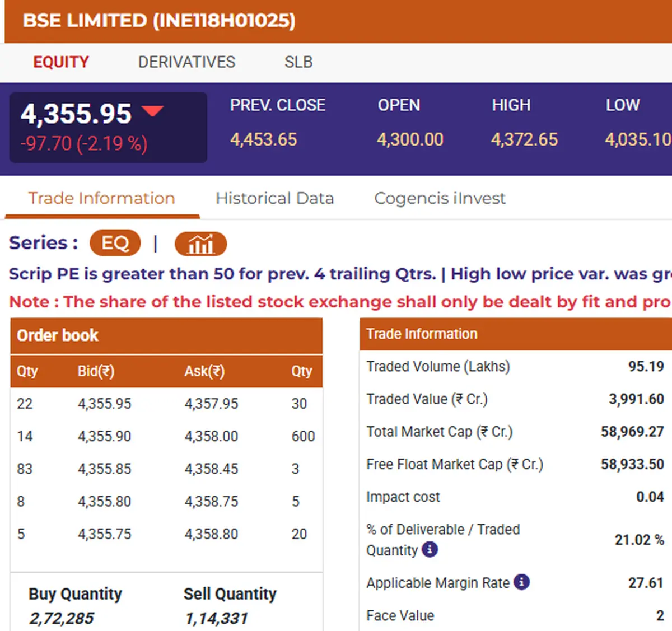
Task: Switch to the EQUITY tab
Action: (x=61, y=62)
